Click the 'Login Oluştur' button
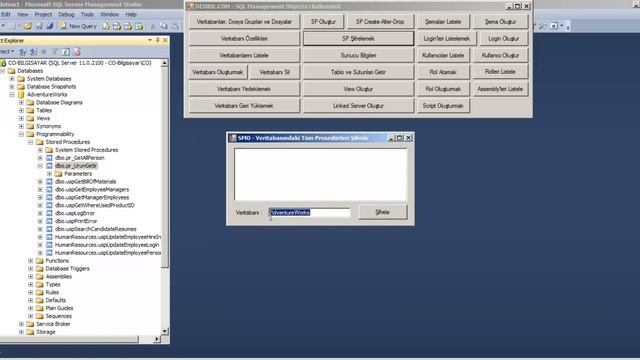 pos(504,38)
